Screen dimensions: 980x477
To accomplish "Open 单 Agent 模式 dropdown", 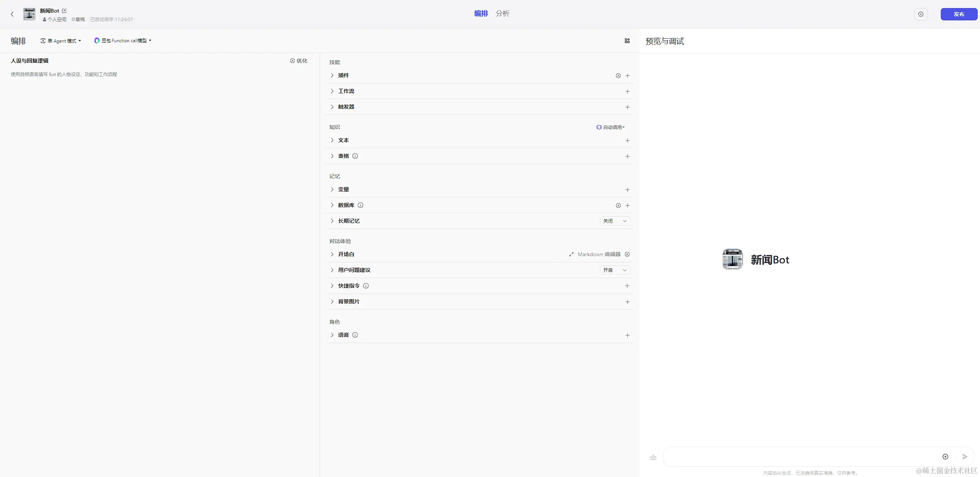I will coord(61,41).
